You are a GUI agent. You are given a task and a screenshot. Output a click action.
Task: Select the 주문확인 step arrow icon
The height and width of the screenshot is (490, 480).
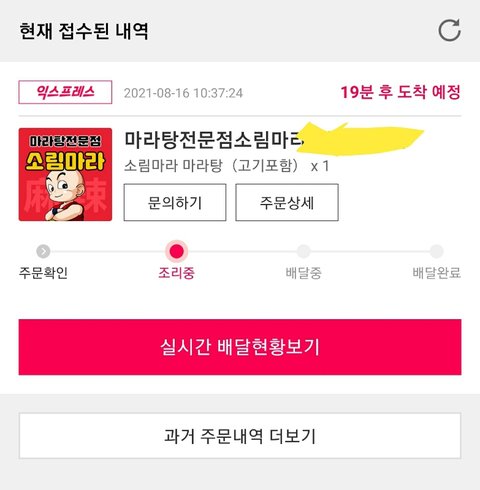point(43,251)
